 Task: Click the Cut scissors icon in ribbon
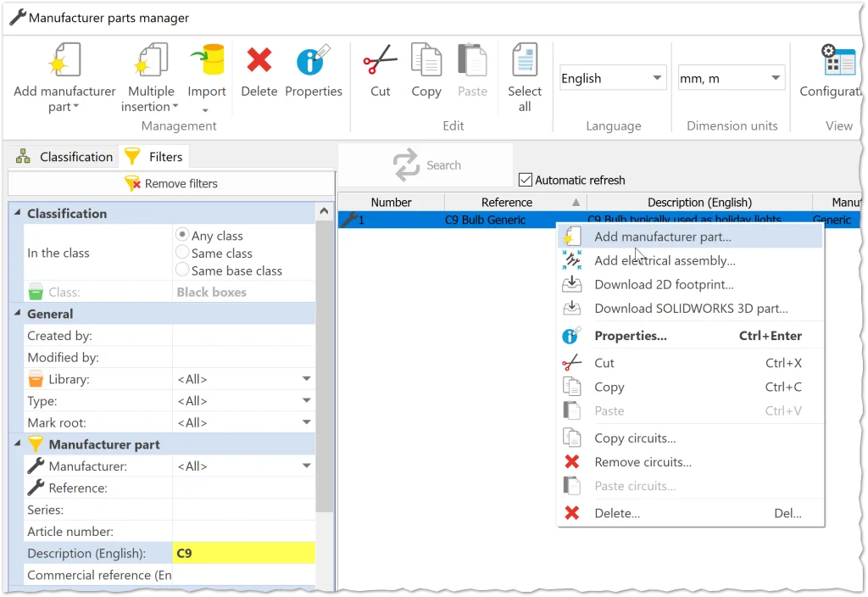coord(380,63)
